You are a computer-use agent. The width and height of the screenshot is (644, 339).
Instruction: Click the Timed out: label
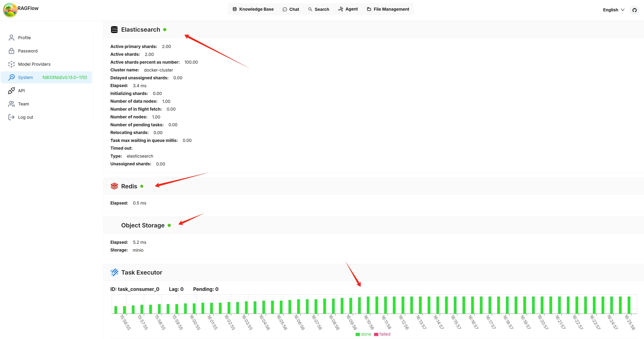[121, 148]
